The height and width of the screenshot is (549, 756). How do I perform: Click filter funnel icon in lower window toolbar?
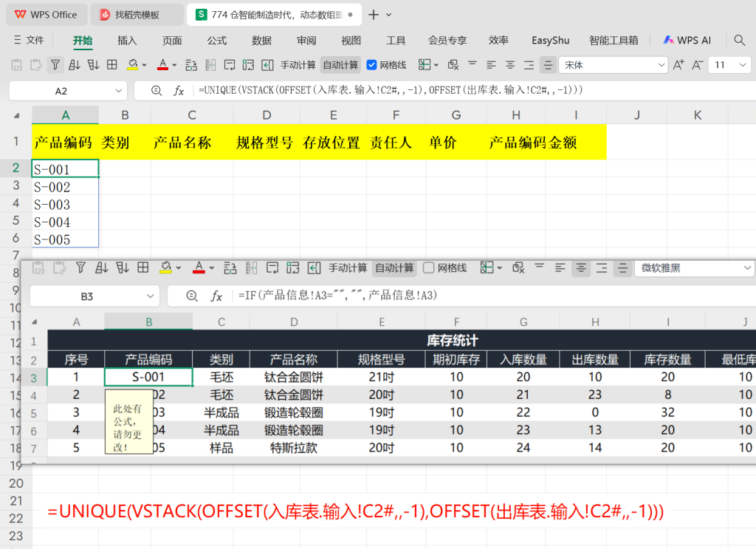[x=80, y=267]
